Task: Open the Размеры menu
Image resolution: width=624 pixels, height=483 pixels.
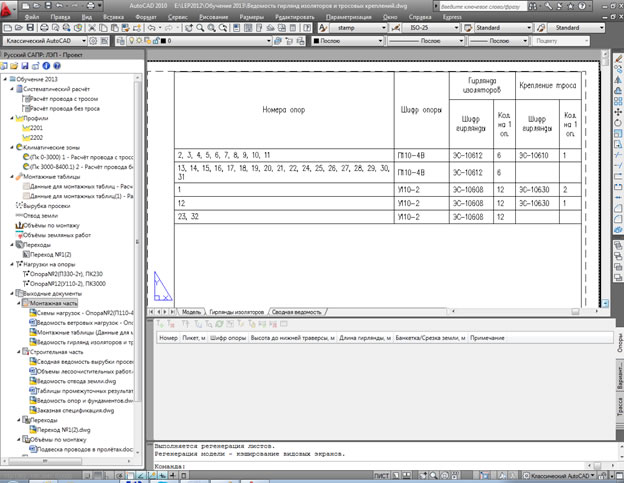Action: tap(252, 18)
